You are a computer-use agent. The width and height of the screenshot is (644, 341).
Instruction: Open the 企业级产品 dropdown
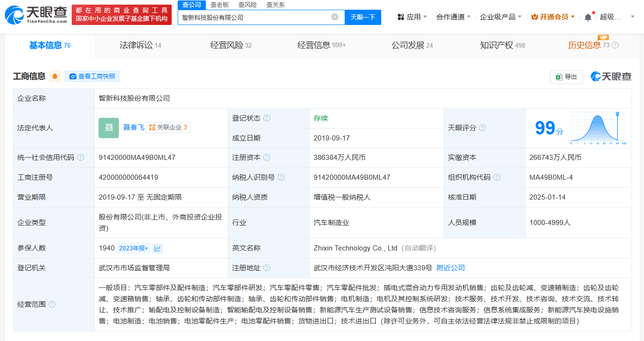(x=501, y=17)
